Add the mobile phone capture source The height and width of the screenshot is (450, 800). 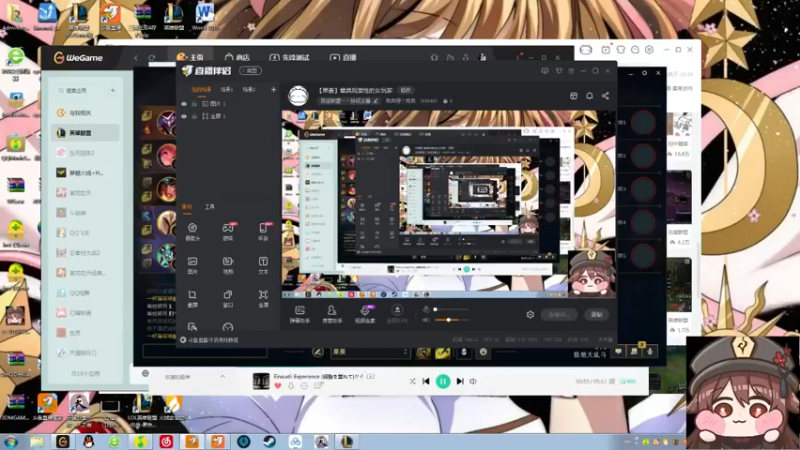pos(263,232)
